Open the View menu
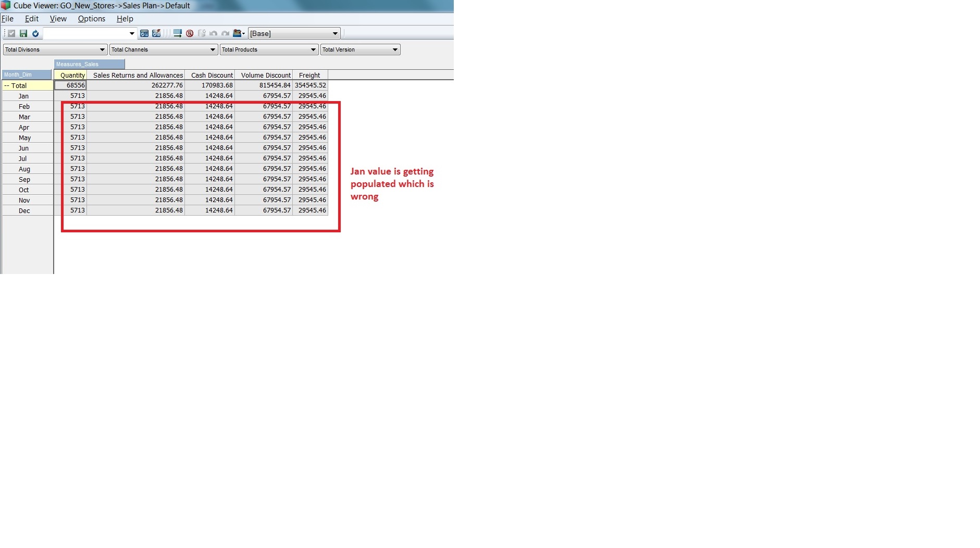 tap(58, 19)
